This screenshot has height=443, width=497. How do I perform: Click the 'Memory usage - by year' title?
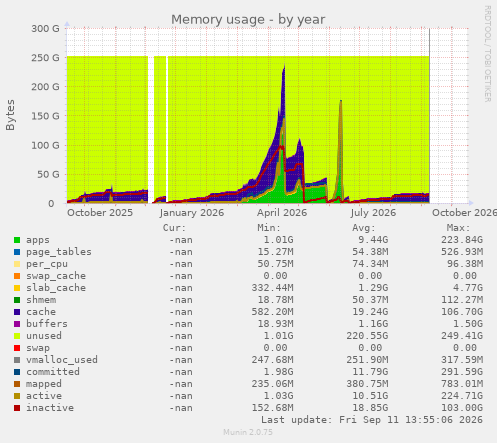248,20
